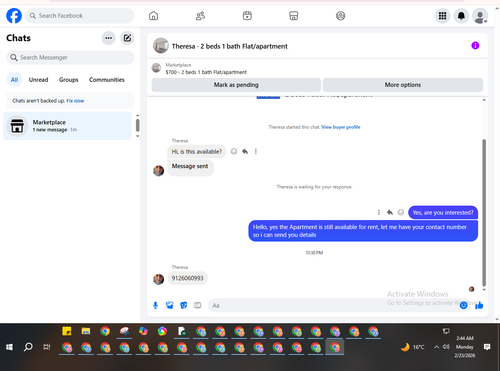Open Task View in taskbar
Screen dimensions: 500x371
(47, 347)
